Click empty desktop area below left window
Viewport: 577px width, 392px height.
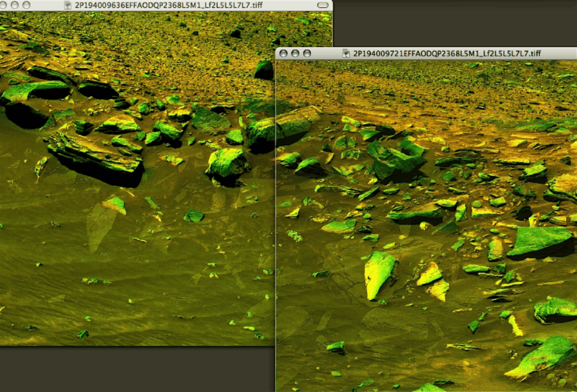point(134,368)
